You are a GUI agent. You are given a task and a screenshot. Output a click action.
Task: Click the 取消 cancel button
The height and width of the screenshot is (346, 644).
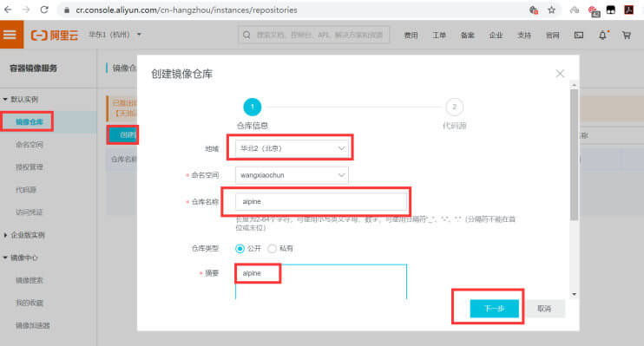coord(544,309)
